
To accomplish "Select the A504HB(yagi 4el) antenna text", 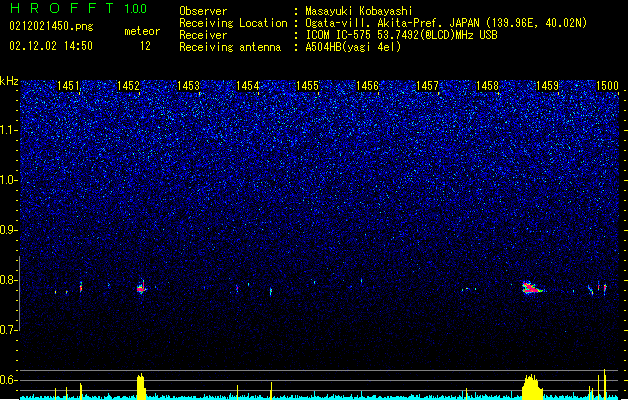I will pyautogui.click(x=353, y=47).
